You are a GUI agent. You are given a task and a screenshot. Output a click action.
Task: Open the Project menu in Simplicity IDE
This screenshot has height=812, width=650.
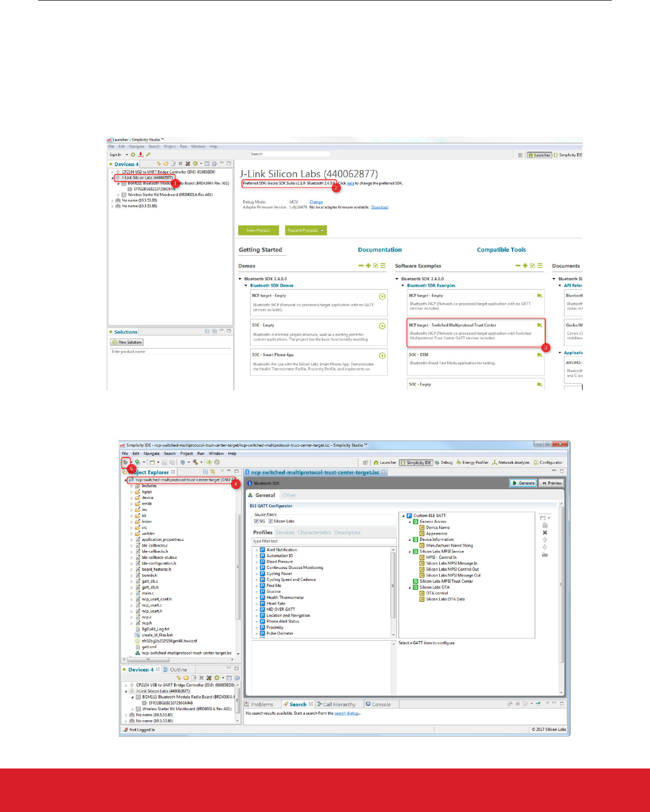pos(186,454)
